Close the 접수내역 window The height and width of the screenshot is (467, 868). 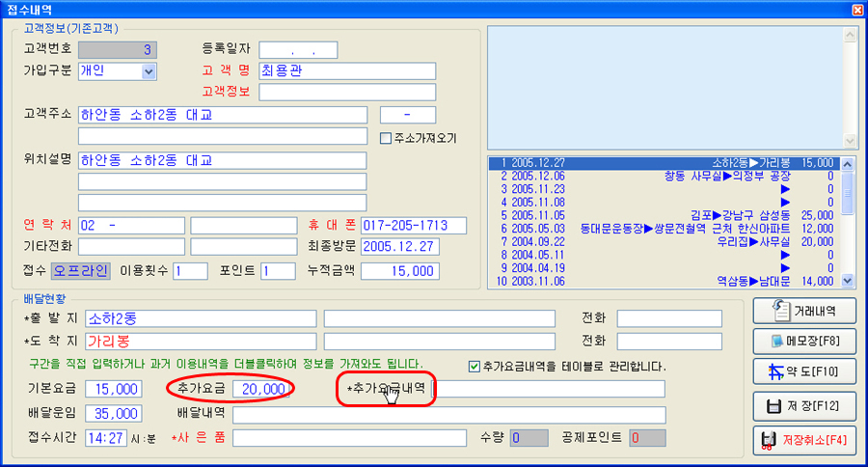(x=857, y=10)
